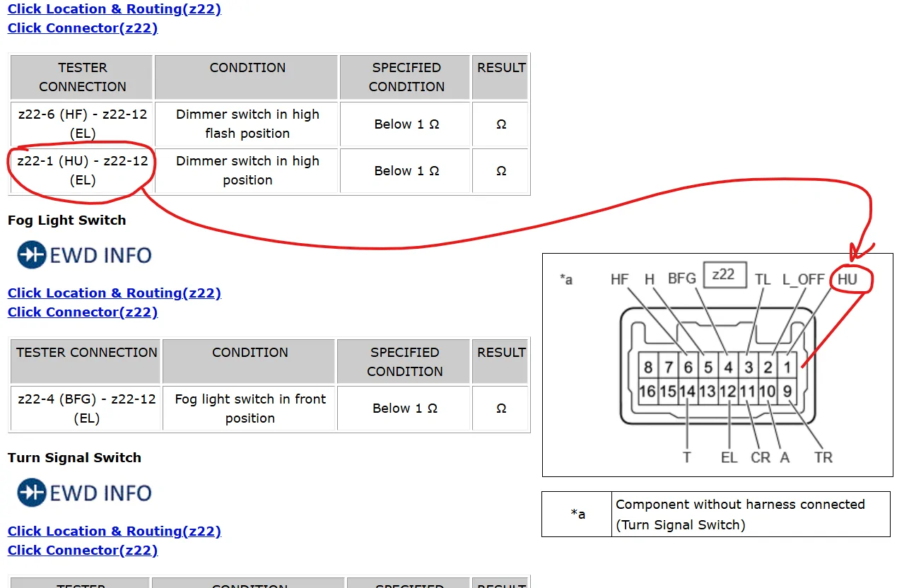This screenshot has height=588, width=909.
Task: Open EWD INFO icon under Fog Light Switch
Action: click(x=84, y=254)
